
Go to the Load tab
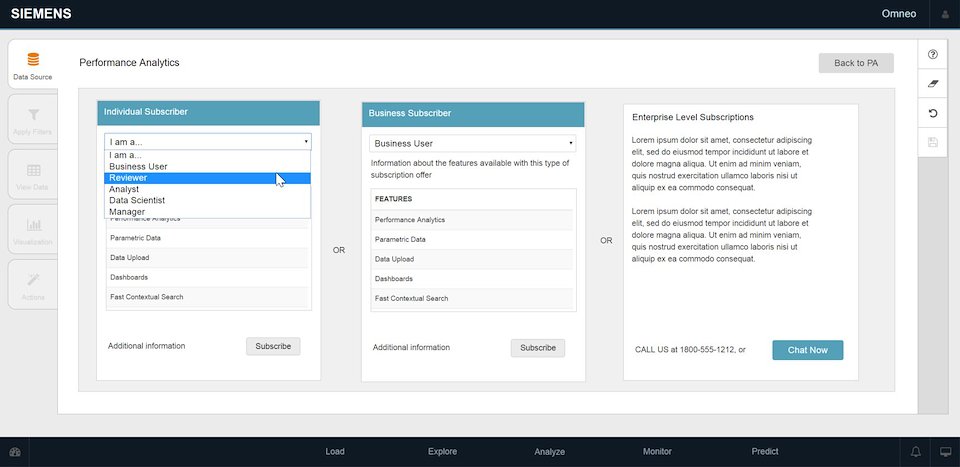click(x=335, y=452)
